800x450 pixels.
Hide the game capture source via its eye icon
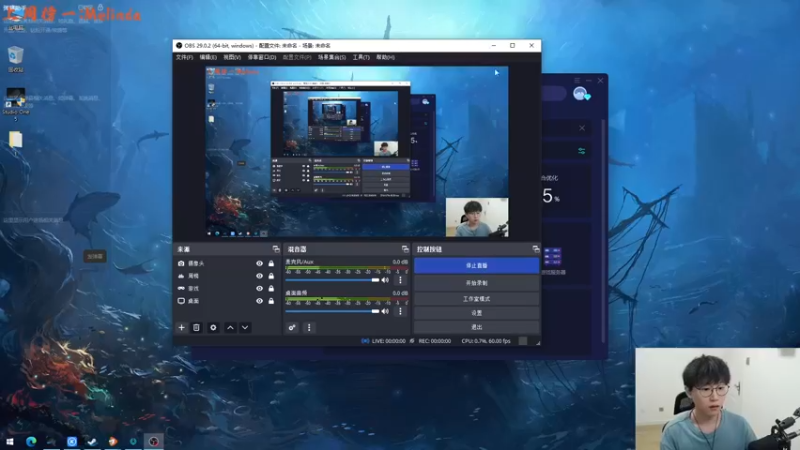point(259,288)
